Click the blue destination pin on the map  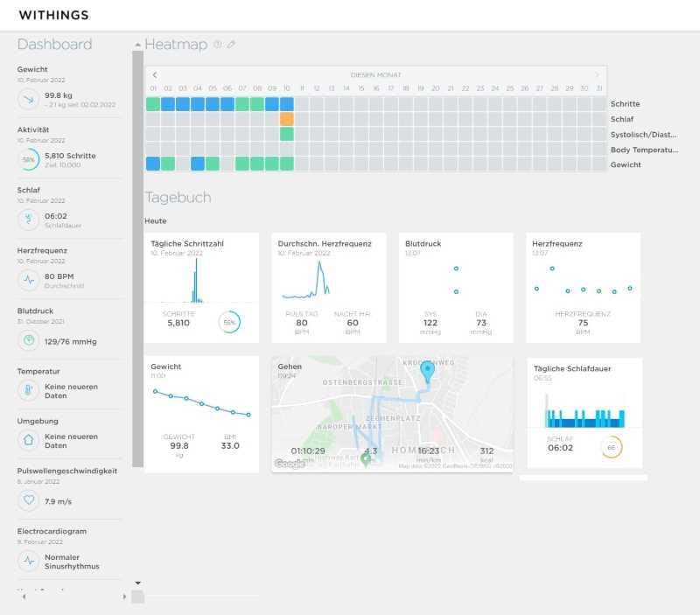tap(428, 371)
